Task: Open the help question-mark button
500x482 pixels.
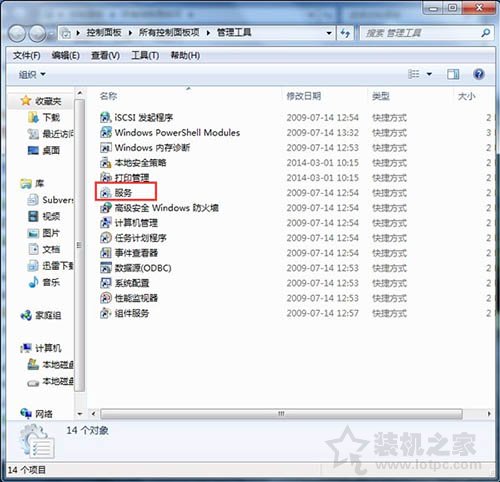Action: [479, 74]
